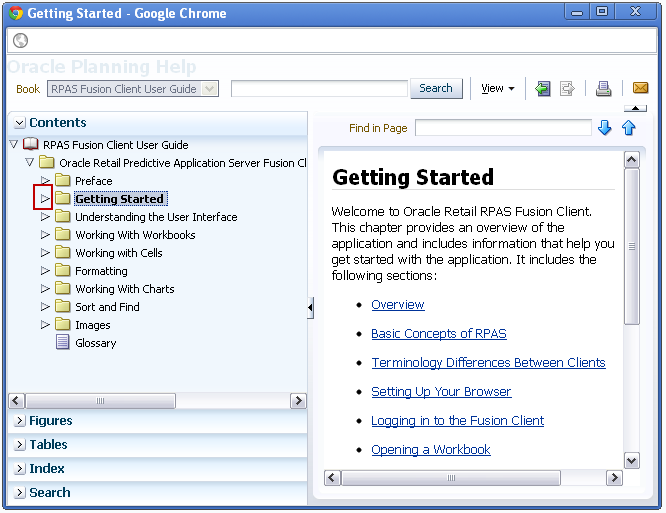666x513 pixels.
Task: Expand the Understanding the User Interface node
Action: point(45,217)
